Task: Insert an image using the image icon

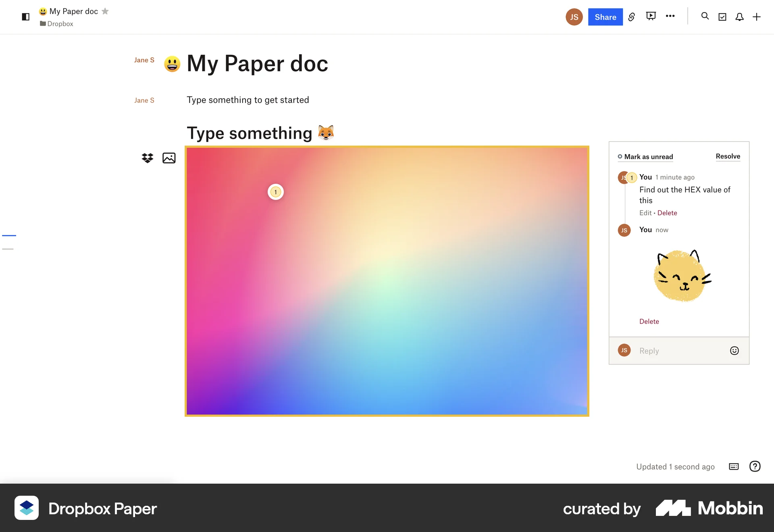Action: click(x=169, y=158)
